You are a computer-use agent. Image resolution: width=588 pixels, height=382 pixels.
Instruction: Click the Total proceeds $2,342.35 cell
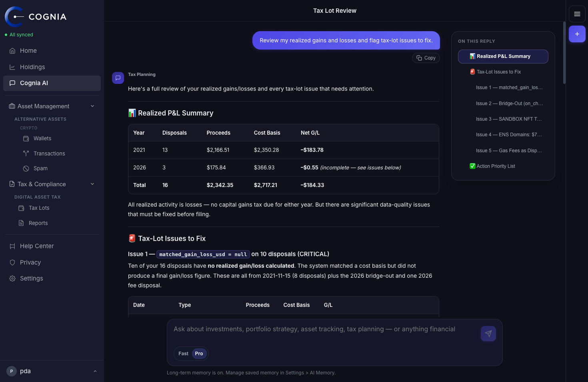point(220,185)
